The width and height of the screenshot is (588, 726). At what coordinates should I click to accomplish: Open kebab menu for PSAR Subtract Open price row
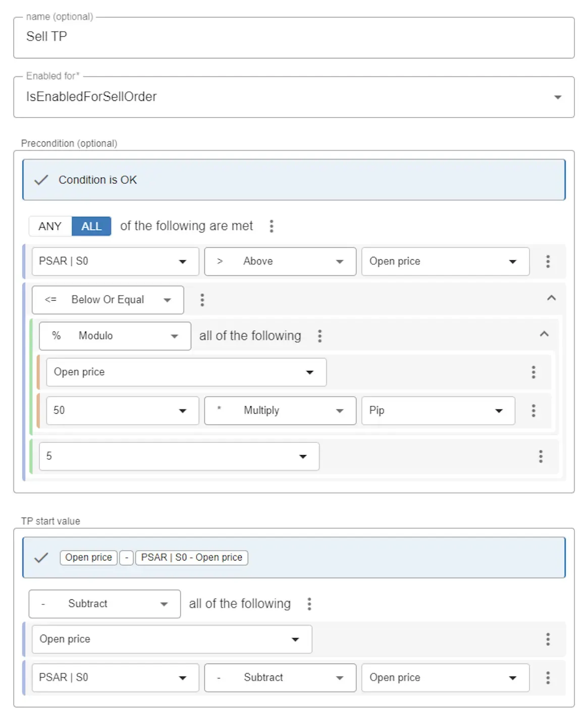tap(548, 678)
